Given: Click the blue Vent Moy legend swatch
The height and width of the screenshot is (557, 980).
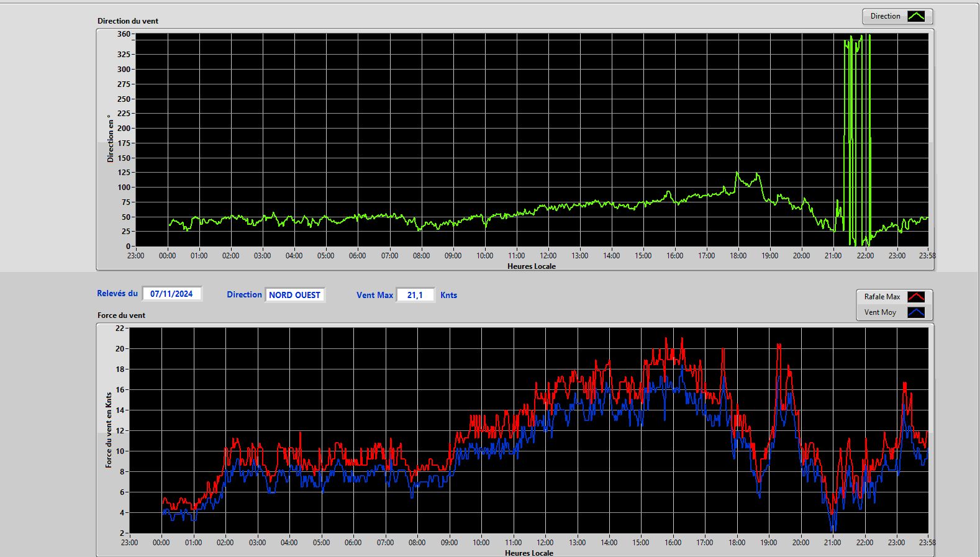Looking at the screenshot, I should point(916,312).
